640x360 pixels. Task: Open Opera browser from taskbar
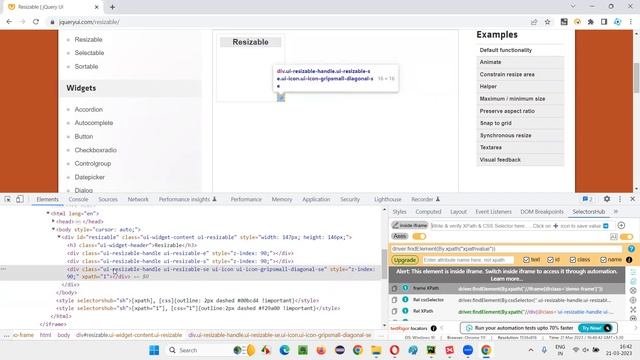pyautogui.click(x=394, y=350)
